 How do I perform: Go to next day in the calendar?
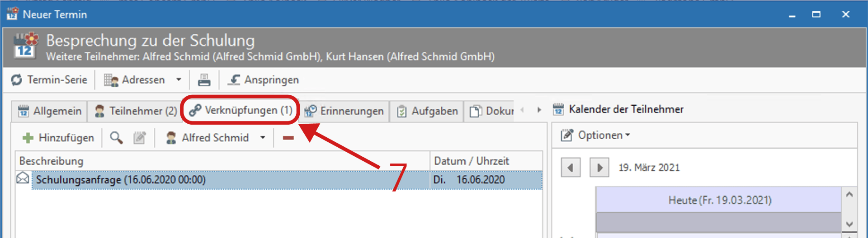pyautogui.click(x=599, y=168)
